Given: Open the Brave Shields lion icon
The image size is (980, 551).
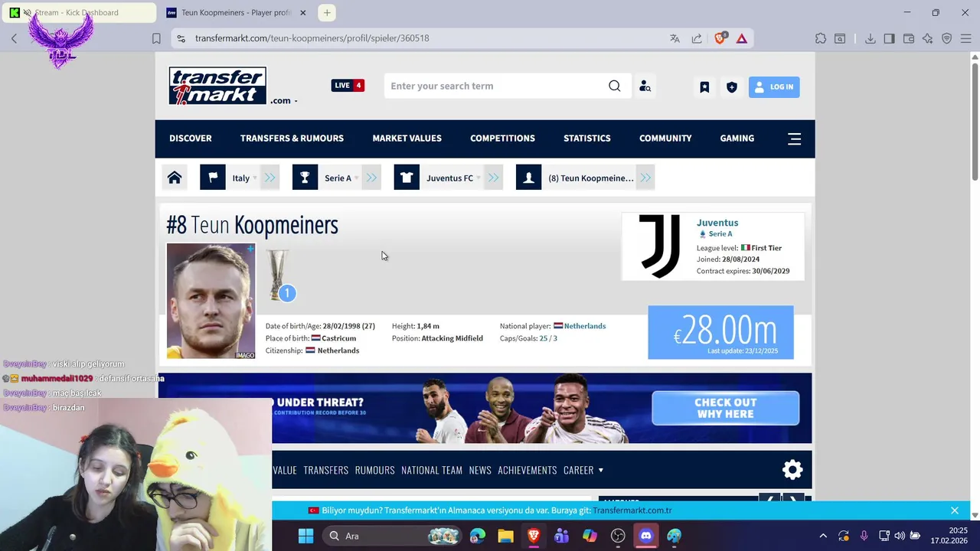Looking at the screenshot, I should tap(720, 37).
